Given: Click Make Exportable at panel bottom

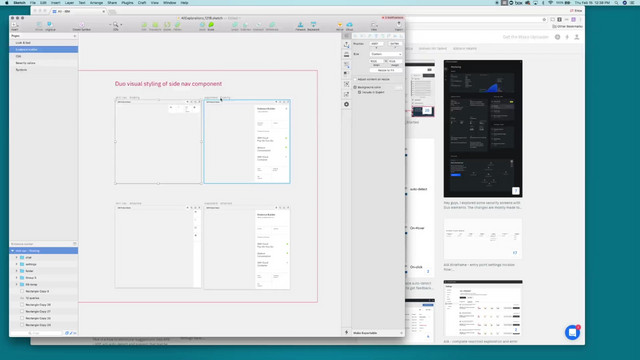Looking at the screenshot, I should coord(365,333).
